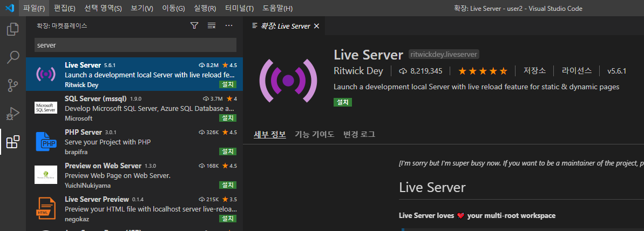Open the 편집(E) menu
The image size is (644, 231).
64,8
